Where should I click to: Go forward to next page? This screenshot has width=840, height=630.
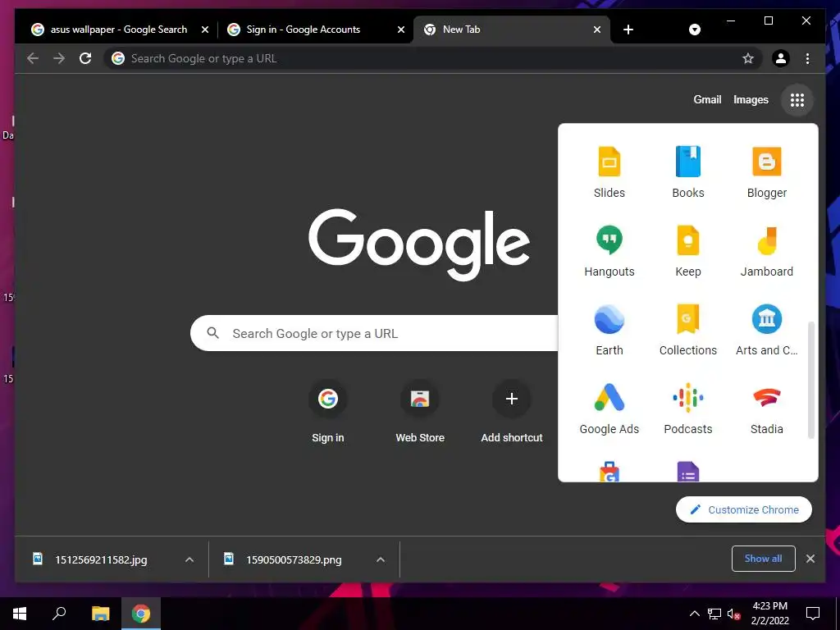[59, 58]
